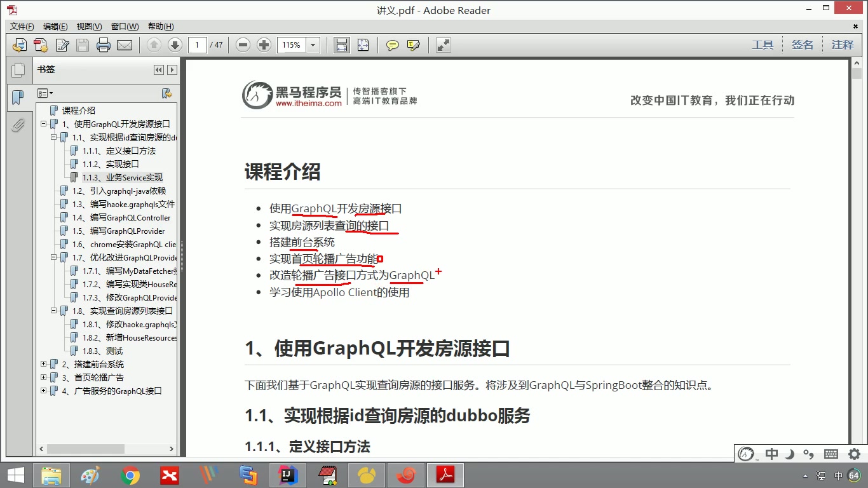Image resolution: width=868 pixels, height=488 pixels.
Task: Click the IME 中 language indicator
Action: tap(771, 454)
